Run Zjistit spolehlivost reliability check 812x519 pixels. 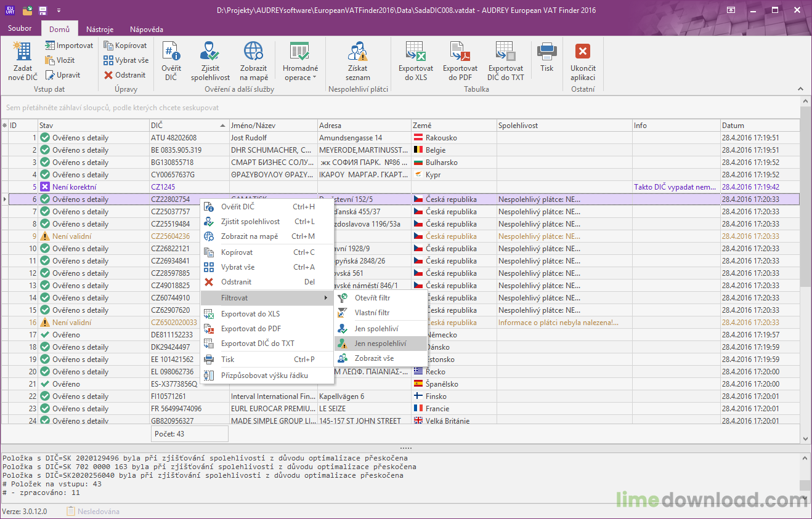coord(210,60)
